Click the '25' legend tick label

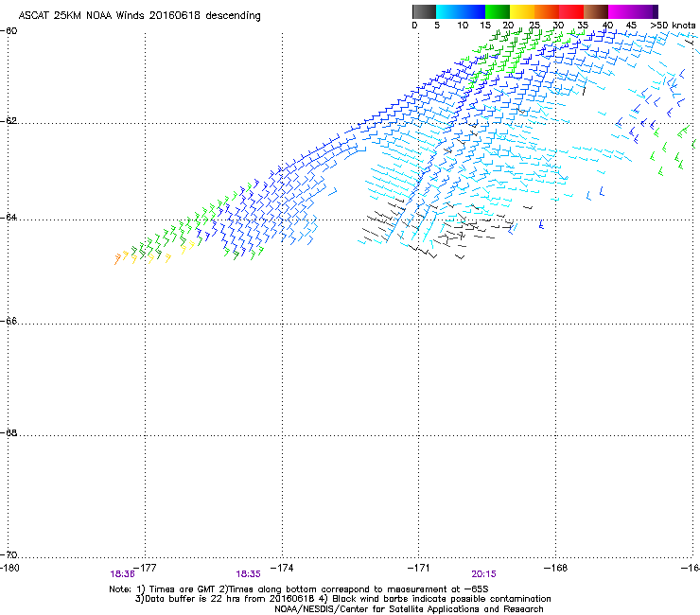tap(534, 26)
